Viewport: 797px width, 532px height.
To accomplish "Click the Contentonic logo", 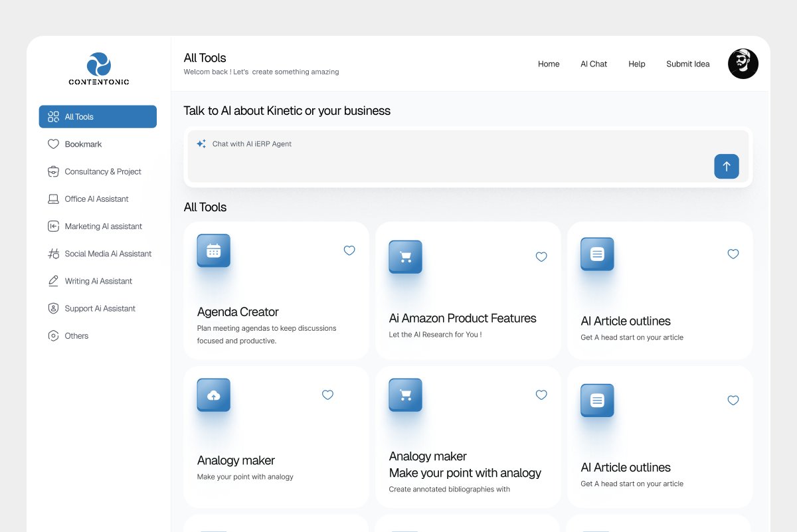I will (x=98, y=69).
